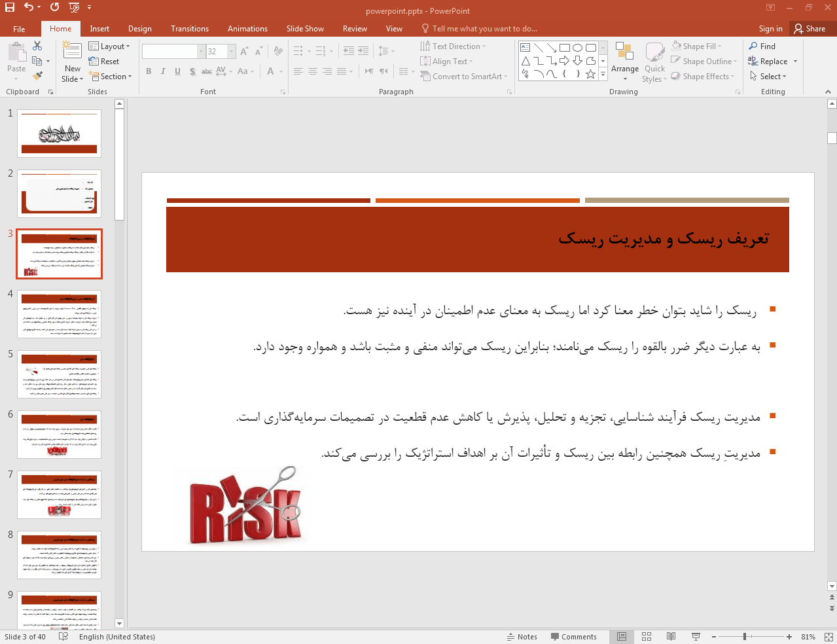
Task: Click the Share button
Action: 811,28
